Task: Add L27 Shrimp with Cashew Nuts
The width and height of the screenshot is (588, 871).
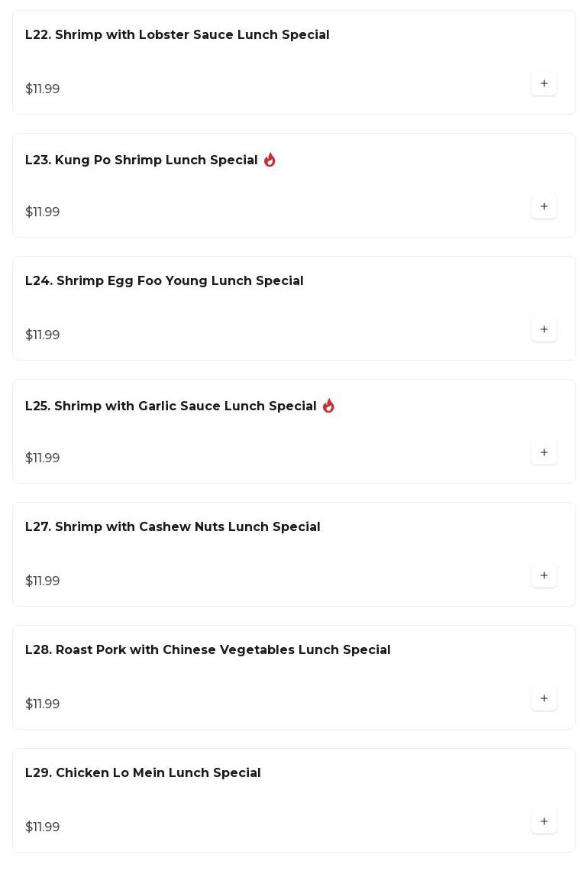Action: [544, 575]
